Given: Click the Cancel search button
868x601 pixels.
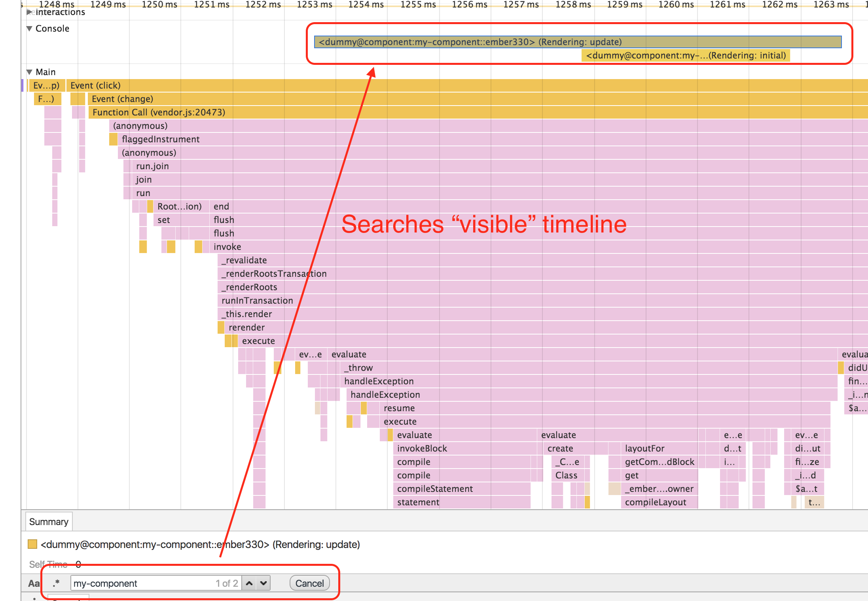Looking at the screenshot, I should (309, 583).
